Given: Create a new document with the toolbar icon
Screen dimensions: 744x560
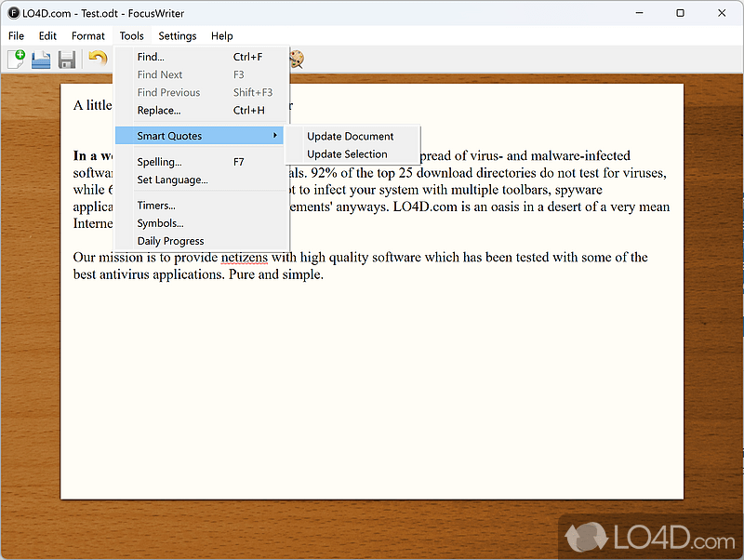Looking at the screenshot, I should (17, 59).
